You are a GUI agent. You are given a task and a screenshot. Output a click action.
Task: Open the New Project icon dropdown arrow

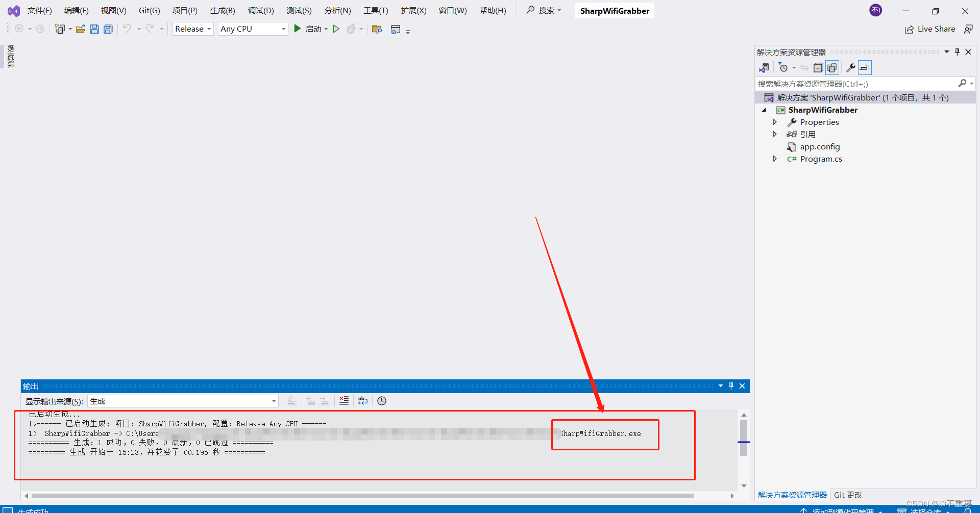point(70,29)
